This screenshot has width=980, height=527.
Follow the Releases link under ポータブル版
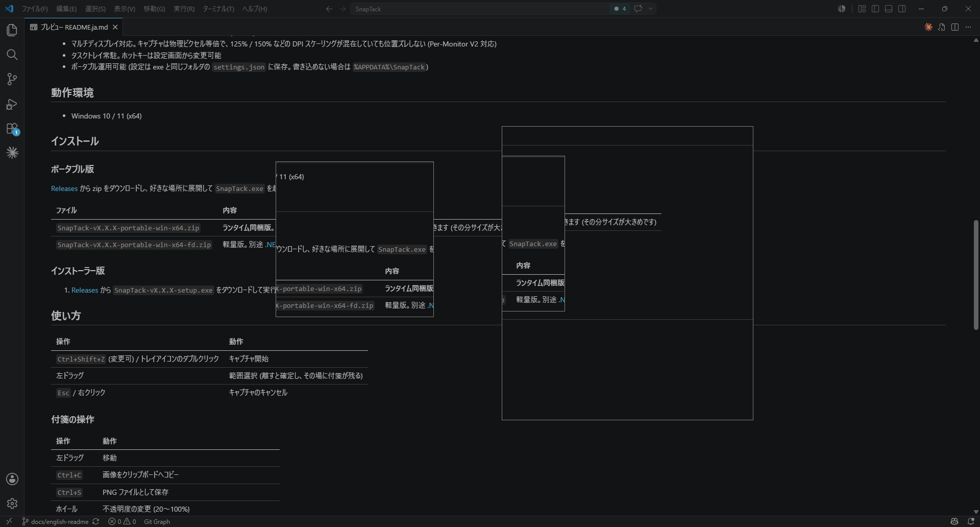[64, 188]
